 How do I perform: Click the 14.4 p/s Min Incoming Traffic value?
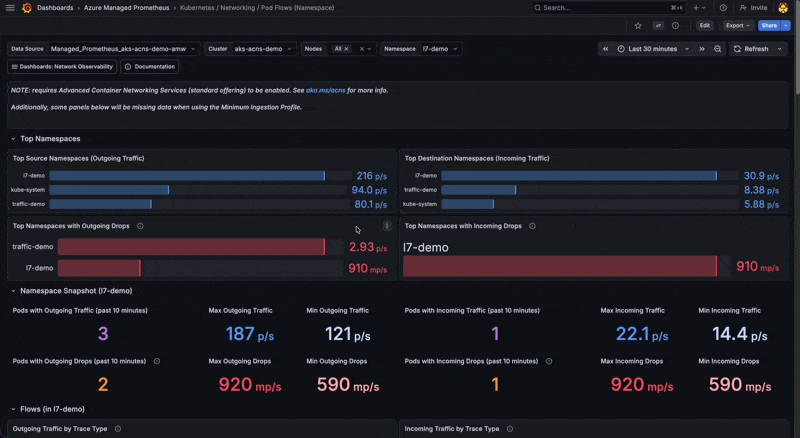(740, 334)
